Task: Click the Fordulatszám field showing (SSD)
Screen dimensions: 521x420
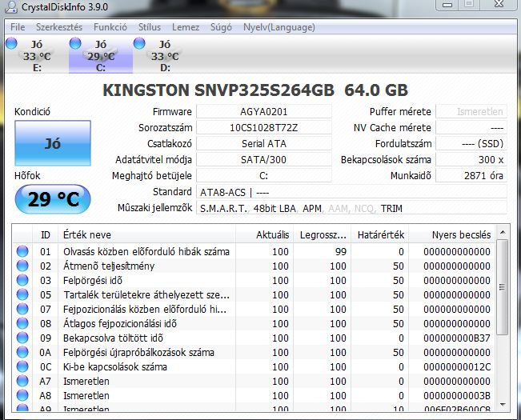Action: coord(471,143)
